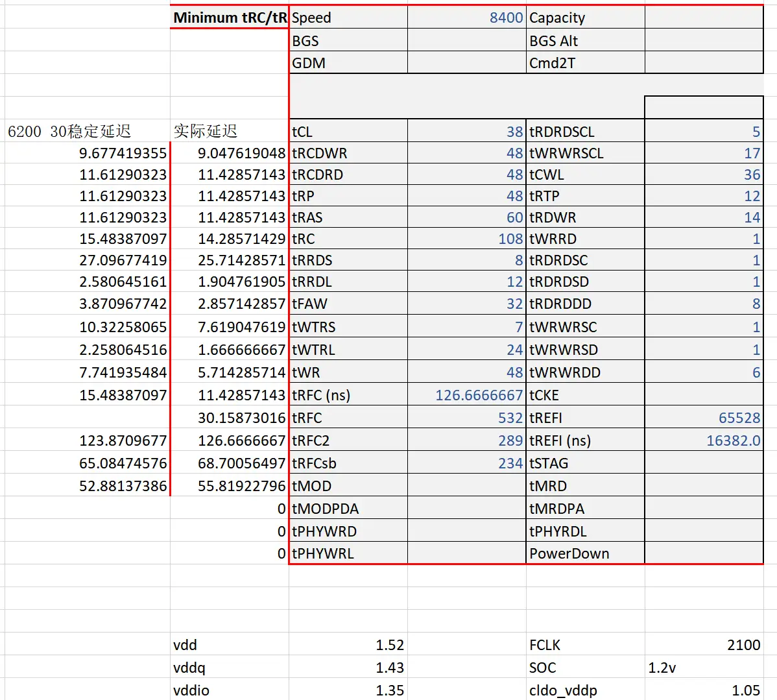Select the tRRDL value 12
Screen dimensions: 777x700
[x=467, y=281]
